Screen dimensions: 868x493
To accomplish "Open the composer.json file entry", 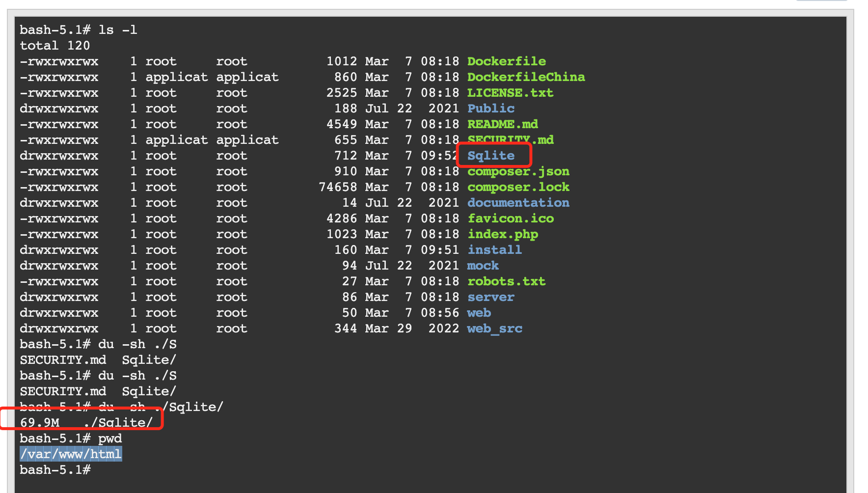I will pos(518,171).
